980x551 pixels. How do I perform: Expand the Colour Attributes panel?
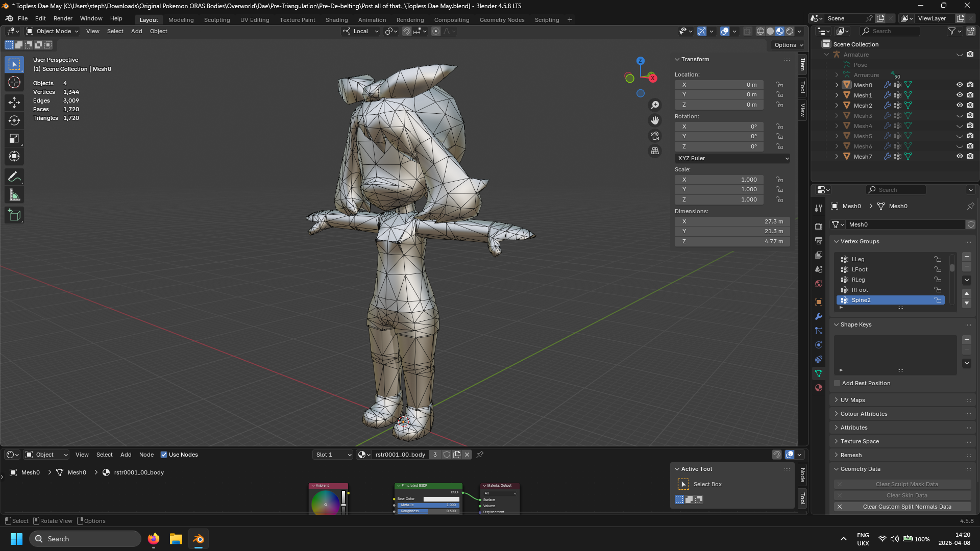click(864, 414)
